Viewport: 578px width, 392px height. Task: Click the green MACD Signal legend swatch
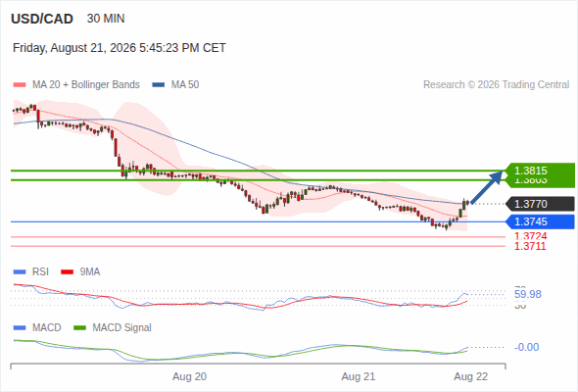79,328
